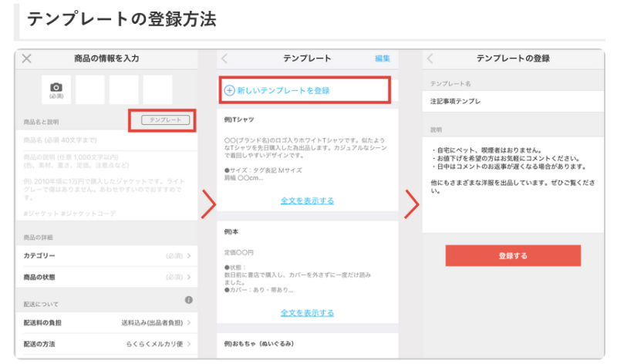Expand the 配送料の負担 option
Image resolution: width=617 pixels, height=364 pixels.
click(x=106, y=322)
